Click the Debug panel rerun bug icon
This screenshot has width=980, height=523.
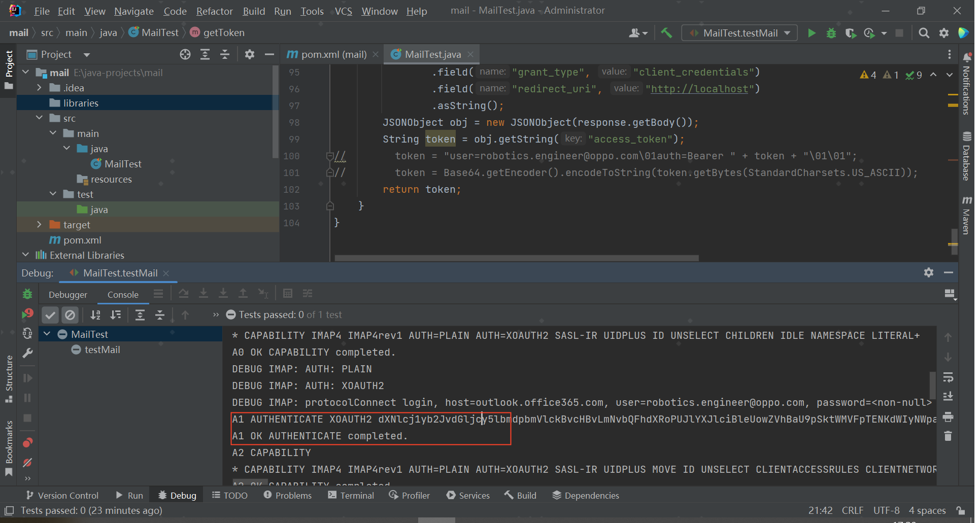(x=27, y=294)
